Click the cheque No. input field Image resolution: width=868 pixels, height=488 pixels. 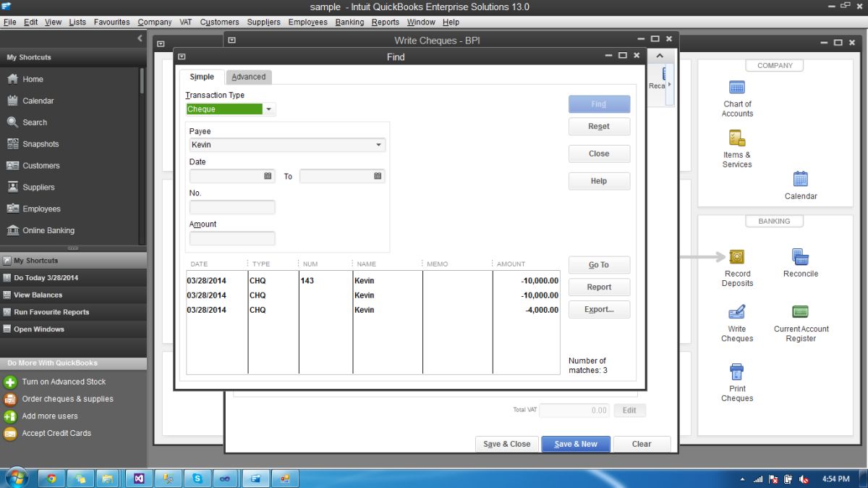click(x=232, y=207)
